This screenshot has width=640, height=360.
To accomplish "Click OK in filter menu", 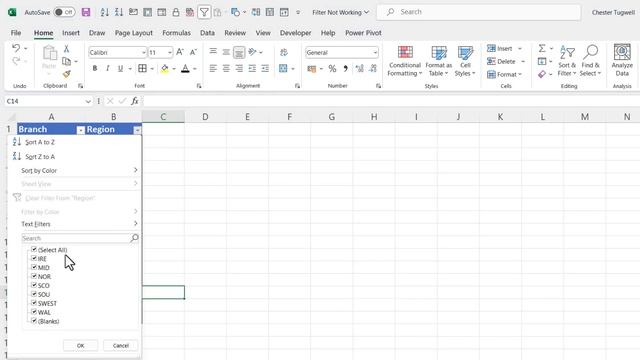I will [x=80, y=345].
